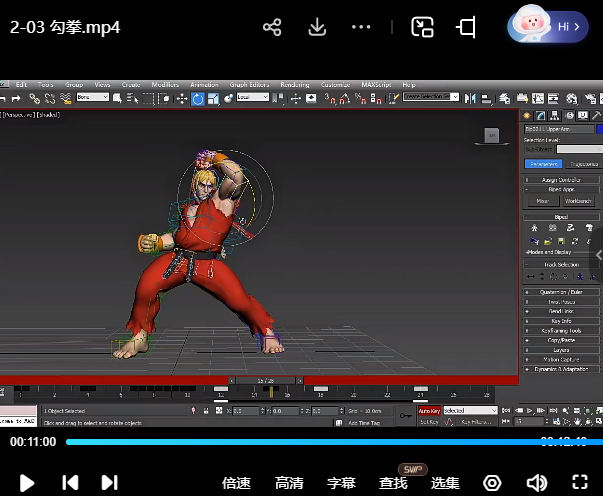603x496 pixels.
Task: Open the 高清 video quality menu
Action: pyautogui.click(x=289, y=482)
